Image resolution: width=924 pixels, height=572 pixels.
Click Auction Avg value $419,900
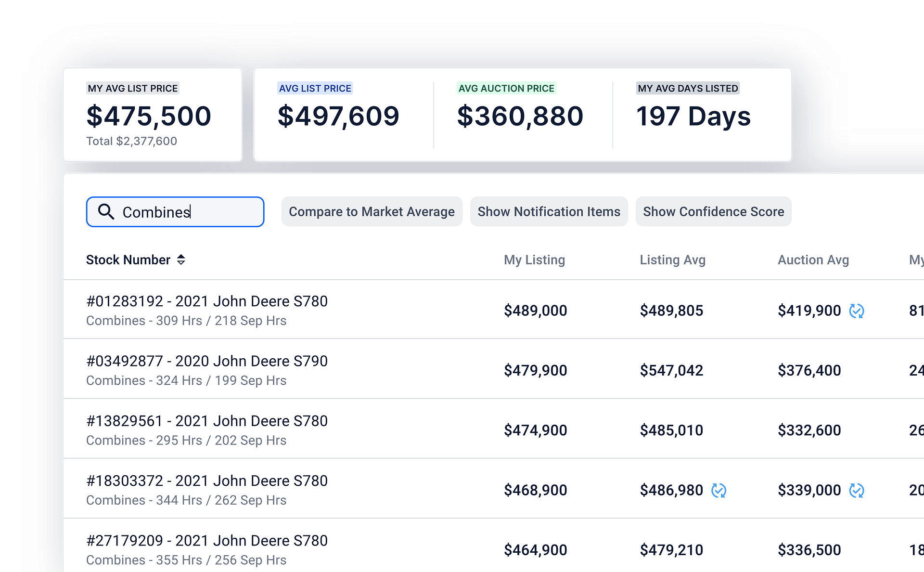point(809,311)
